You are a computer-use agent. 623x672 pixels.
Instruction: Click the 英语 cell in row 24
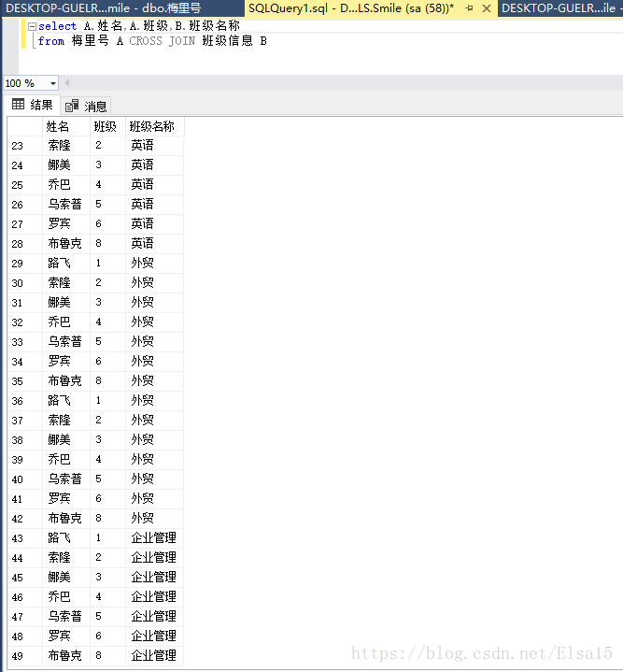coord(154,165)
